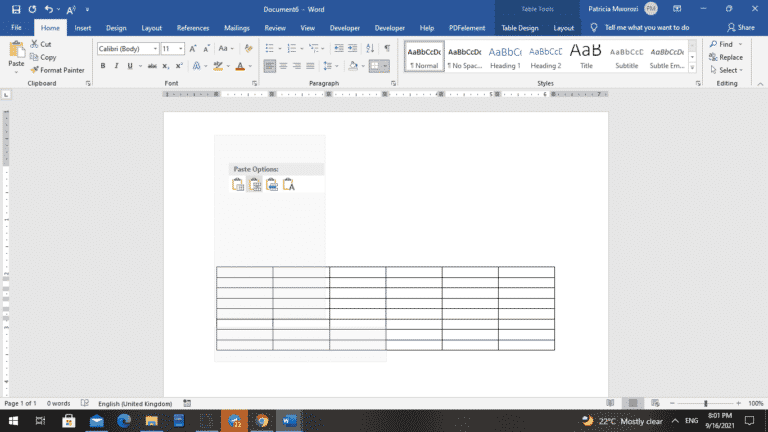Decrease font size with Shrink Font
Viewport: 768px width, 432px height.
click(206, 48)
